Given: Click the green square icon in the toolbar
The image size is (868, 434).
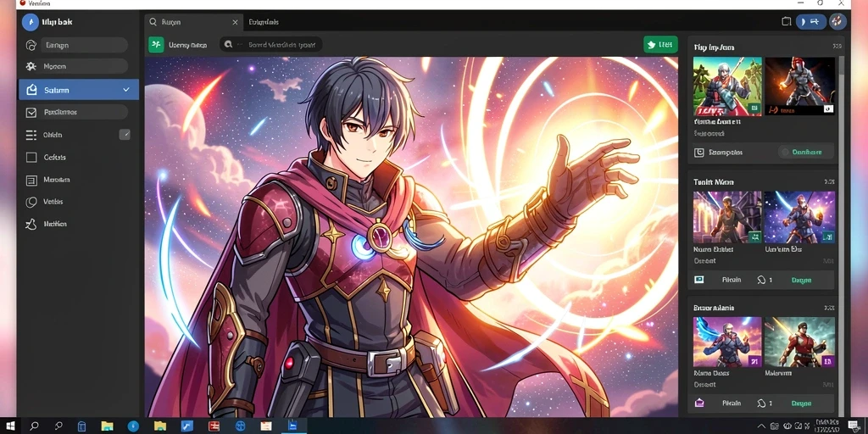Looking at the screenshot, I should (x=156, y=45).
